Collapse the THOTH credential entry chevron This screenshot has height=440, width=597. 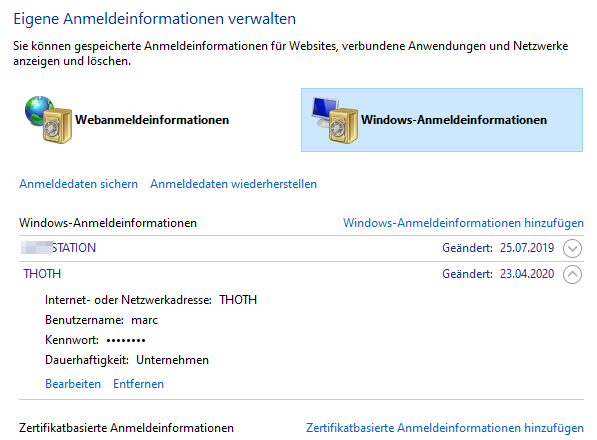point(572,274)
